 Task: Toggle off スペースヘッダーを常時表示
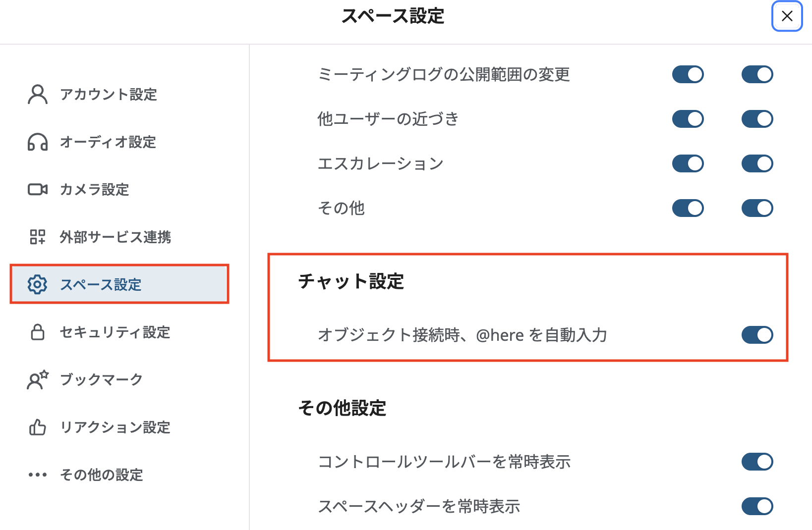pyautogui.click(x=756, y=506)
